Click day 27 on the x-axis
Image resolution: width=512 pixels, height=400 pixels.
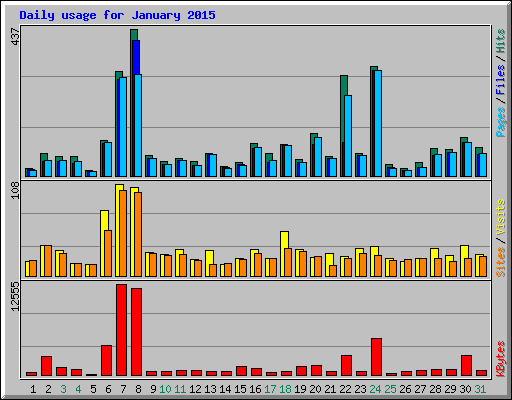click(x=420, y=389)
